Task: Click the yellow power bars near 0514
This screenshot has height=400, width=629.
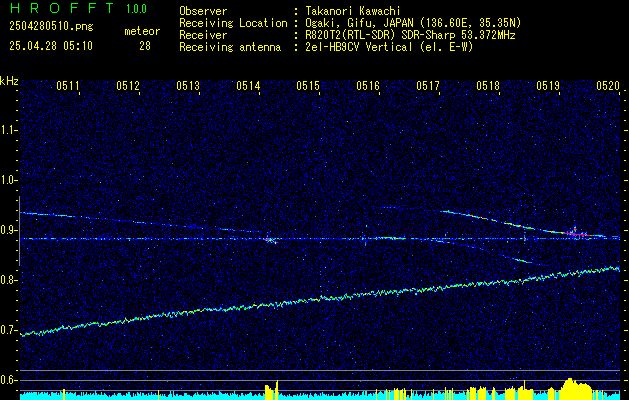Action: click(x=272, y=391)
